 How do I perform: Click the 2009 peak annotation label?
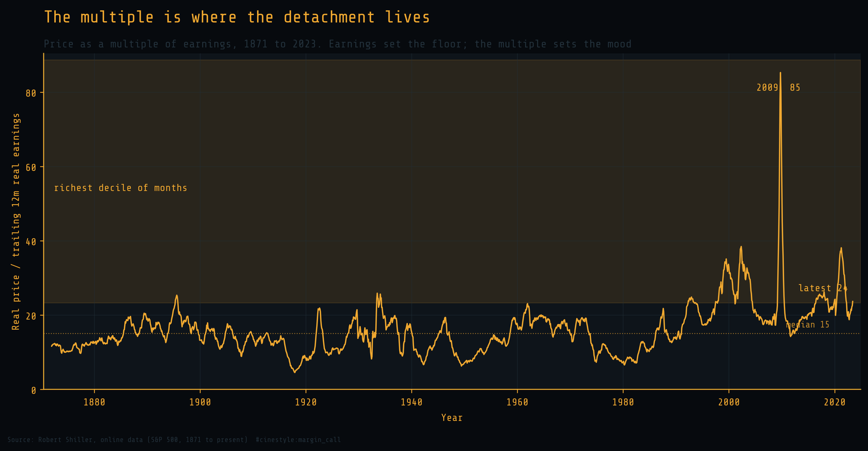coord(778,88)
